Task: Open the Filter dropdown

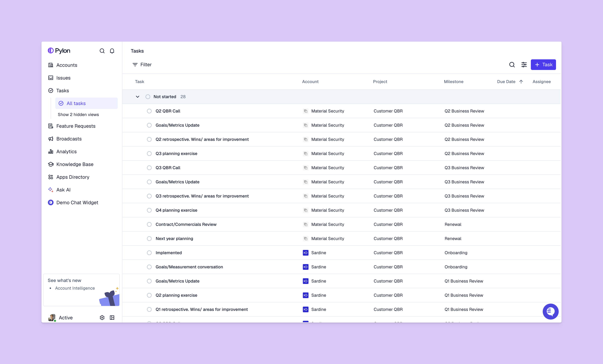Action: (x=142, y=64)
